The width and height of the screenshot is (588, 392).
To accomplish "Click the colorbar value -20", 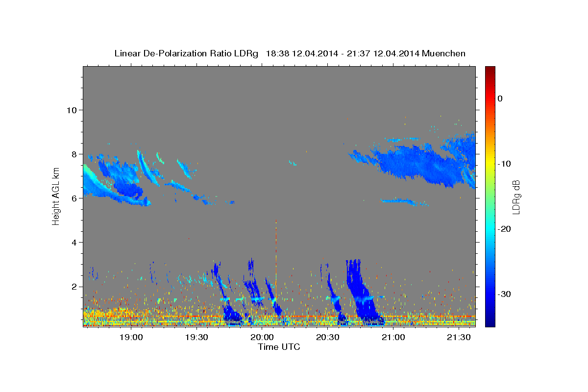I will tap(505, 229).
